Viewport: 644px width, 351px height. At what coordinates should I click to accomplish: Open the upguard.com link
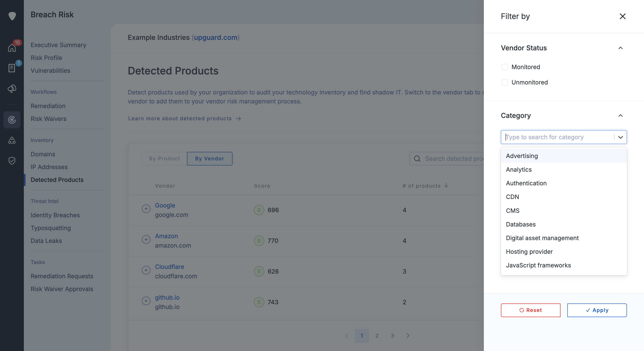[x=216, y=38]
